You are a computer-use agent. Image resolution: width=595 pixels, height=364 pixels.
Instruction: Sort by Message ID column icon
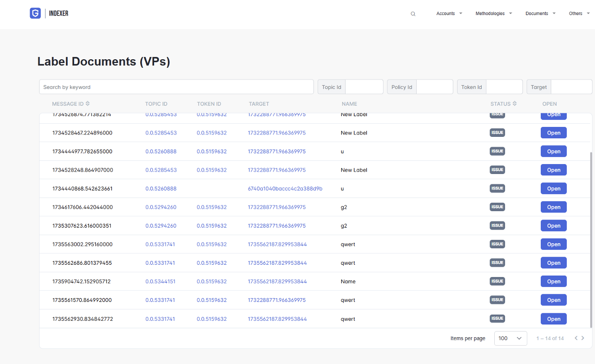(88, 104)
